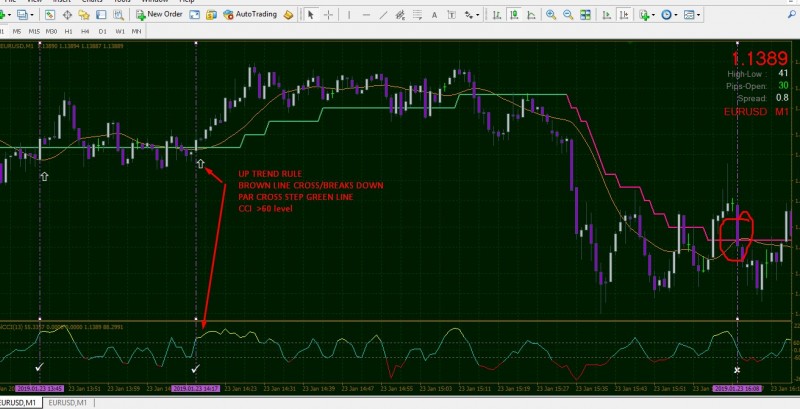
Task: Switch timeframe to MN
Action: [x=136, y=32]
